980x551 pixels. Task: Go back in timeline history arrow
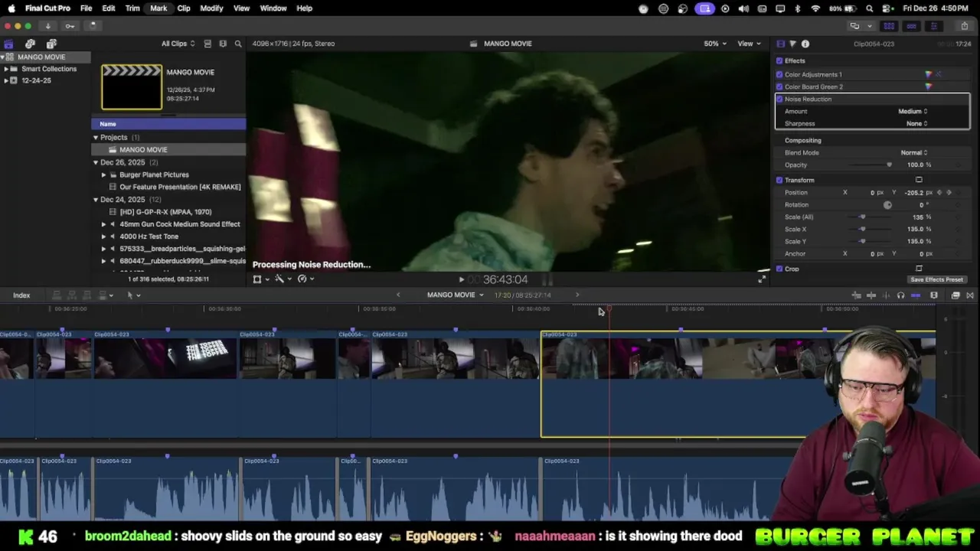[x=398, y=295]
